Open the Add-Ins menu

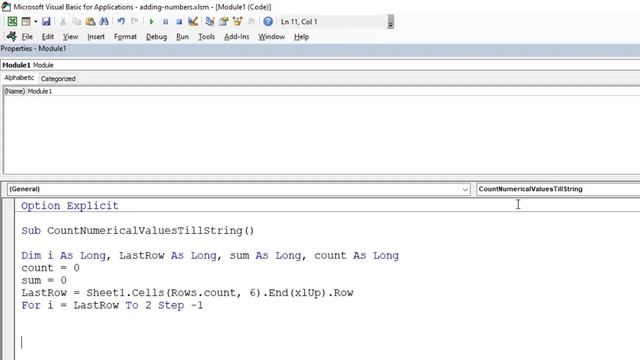click(237, 37)
